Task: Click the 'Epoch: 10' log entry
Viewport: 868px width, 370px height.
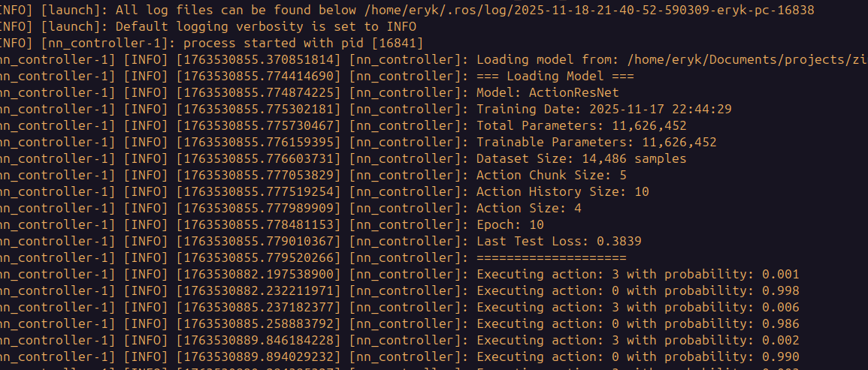Action: (510, 224)
